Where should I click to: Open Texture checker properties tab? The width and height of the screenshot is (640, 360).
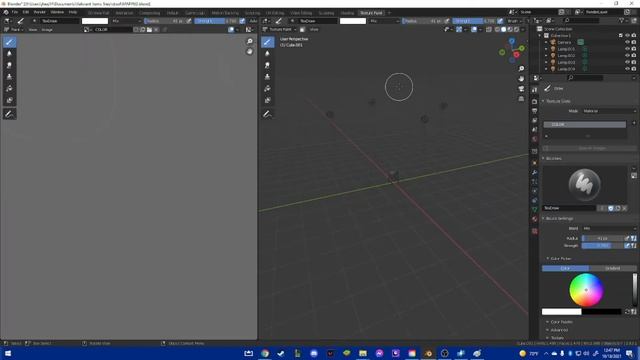click(535, 231)
